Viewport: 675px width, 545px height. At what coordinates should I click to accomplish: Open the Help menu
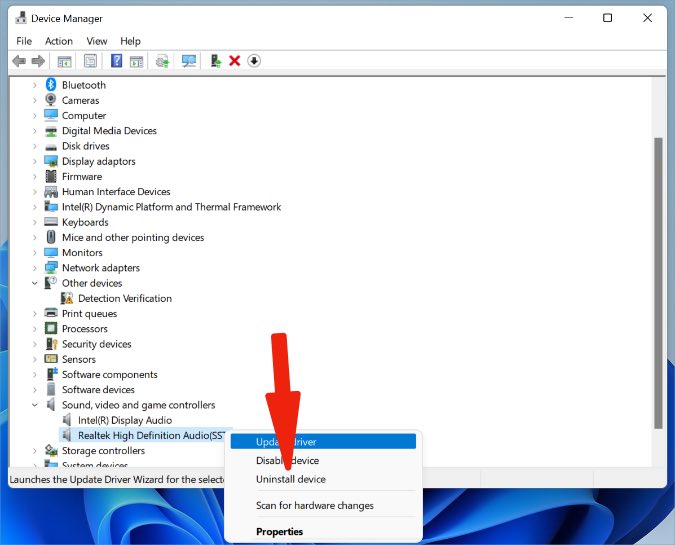(130, 41)
